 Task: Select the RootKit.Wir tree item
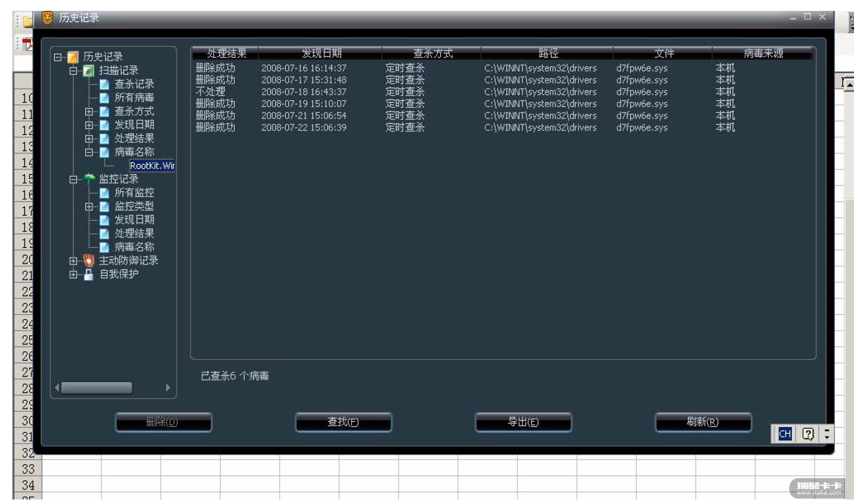(x=152, y=166)
